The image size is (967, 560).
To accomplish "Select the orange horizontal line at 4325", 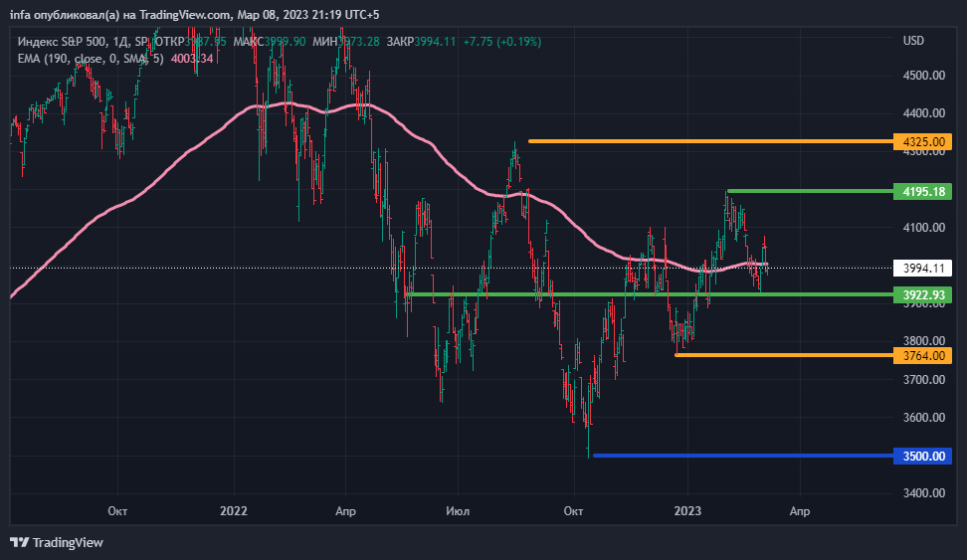I will click(x=710, y=141).
